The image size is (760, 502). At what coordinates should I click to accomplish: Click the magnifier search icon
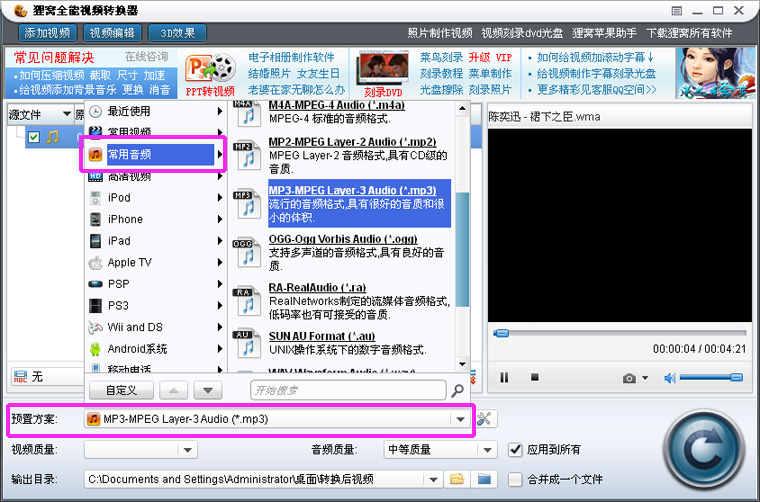click(457, 391)
